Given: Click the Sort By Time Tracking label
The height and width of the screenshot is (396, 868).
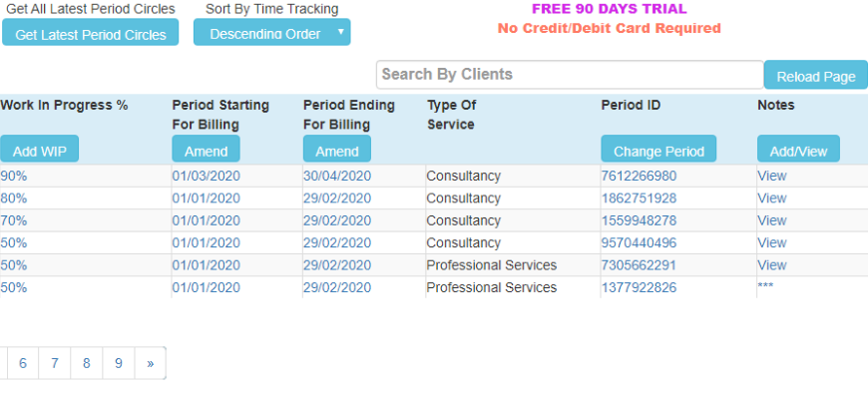Looking at the screenshot, I should click(271, 9).
